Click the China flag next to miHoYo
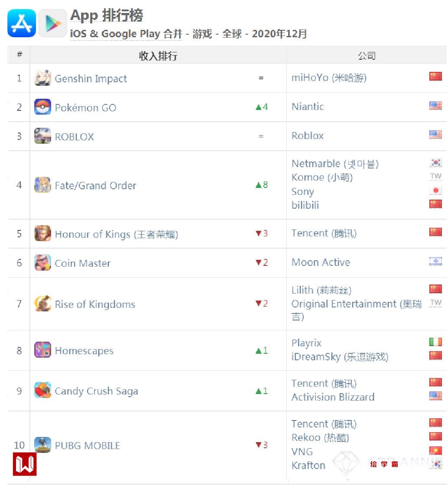The image size is (448, 485). tap(435, 76)
